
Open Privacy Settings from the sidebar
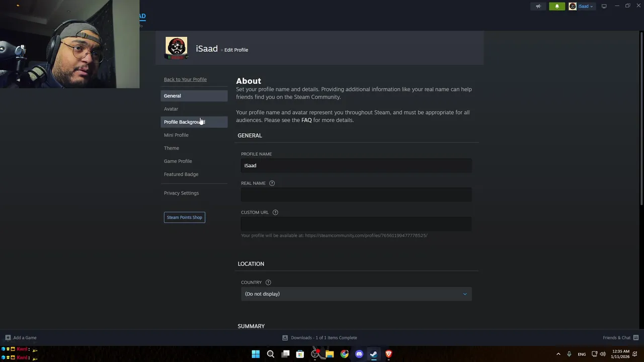point(194,193)
